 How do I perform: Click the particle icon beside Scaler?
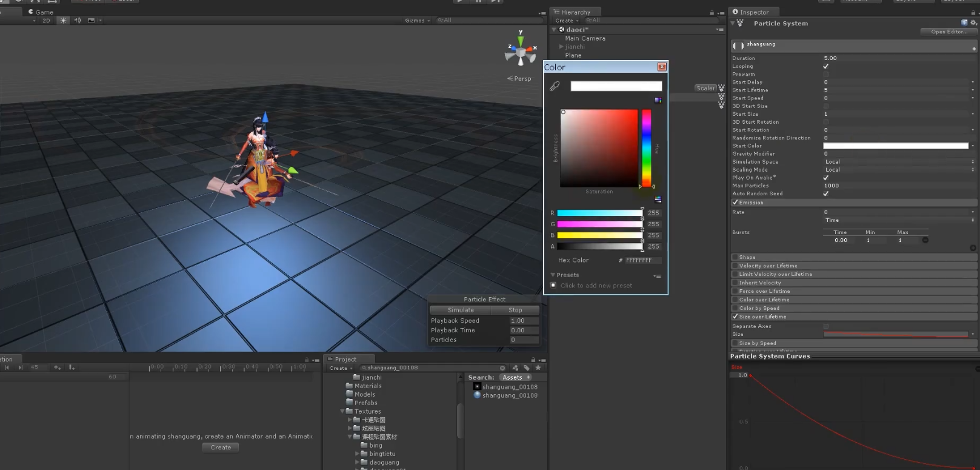[721, 89]
